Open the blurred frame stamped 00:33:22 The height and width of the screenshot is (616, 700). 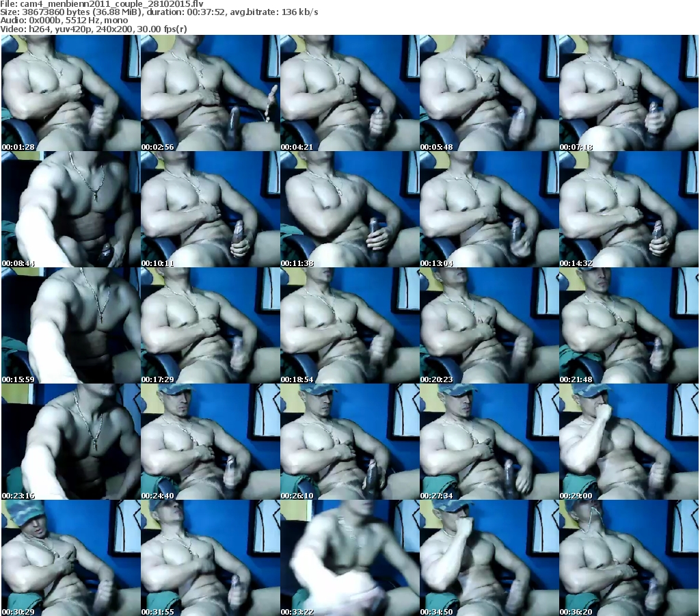[349, 558]
